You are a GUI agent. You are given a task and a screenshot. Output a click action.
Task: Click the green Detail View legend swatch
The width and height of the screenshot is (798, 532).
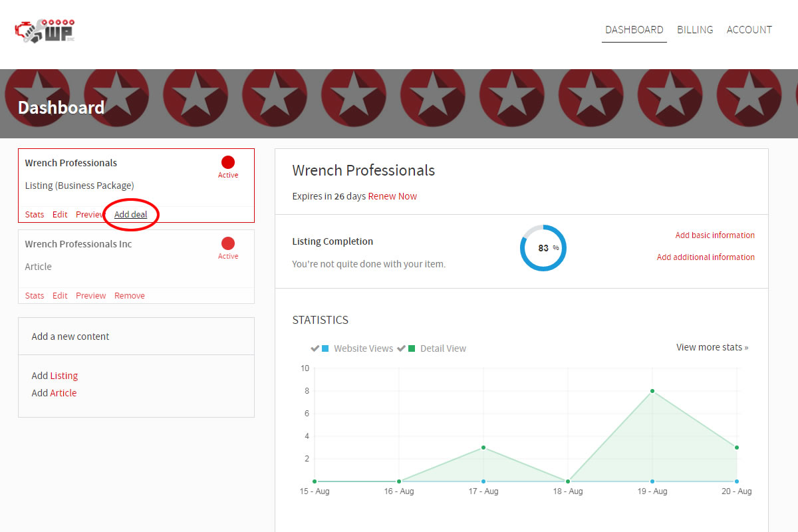412,348
